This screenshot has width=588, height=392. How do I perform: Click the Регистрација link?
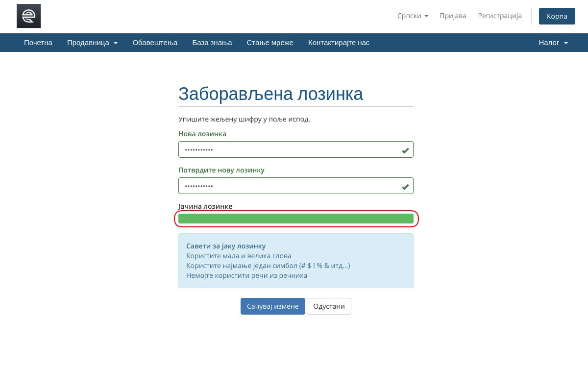point(500,16)
